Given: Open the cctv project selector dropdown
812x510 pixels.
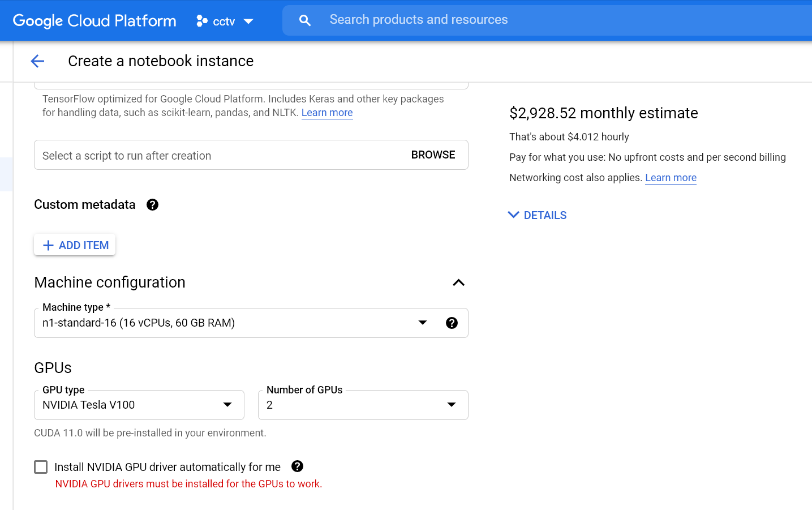Looking at the screenshot, I should [225, 21].
